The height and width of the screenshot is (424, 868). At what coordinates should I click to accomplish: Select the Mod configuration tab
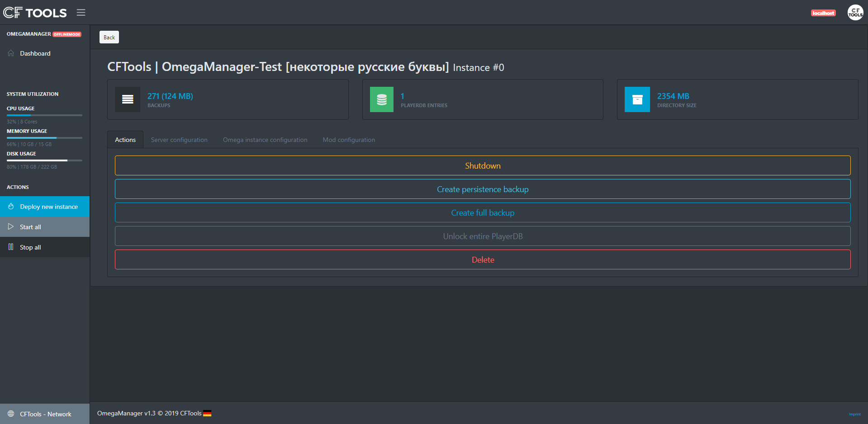click(x=349, y=140)
